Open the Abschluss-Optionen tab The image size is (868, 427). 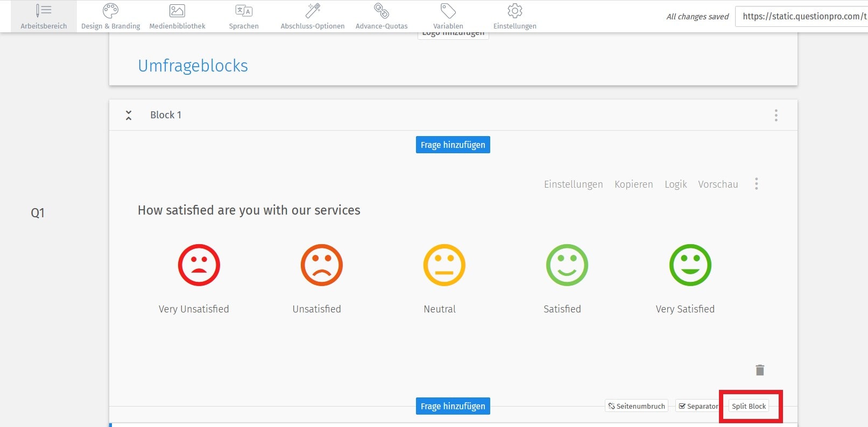click(313, 17)
